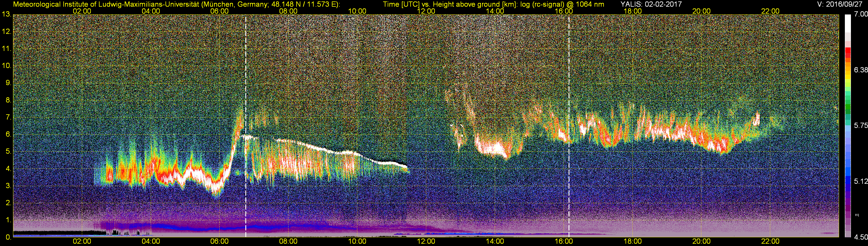868x246 pixels.
Task: Click the 10:00 label on the top time axis
Action: click(357, 11)
